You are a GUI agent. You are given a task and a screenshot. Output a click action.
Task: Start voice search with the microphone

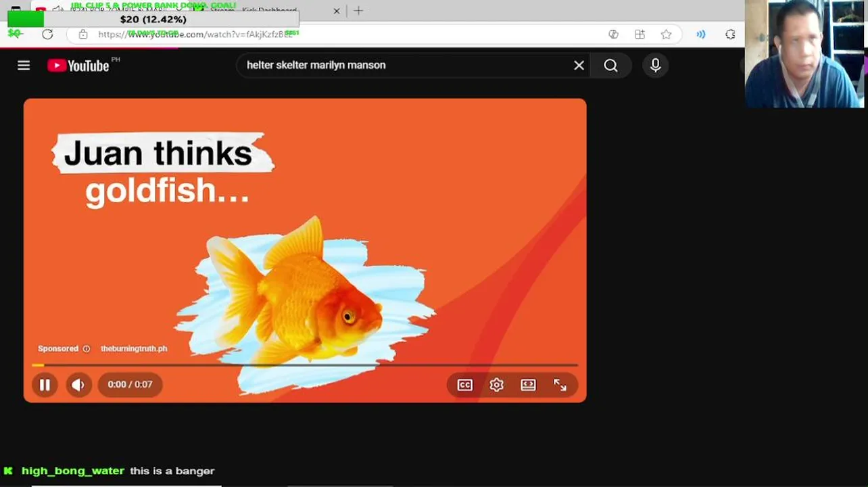click(x=655, y=66)
